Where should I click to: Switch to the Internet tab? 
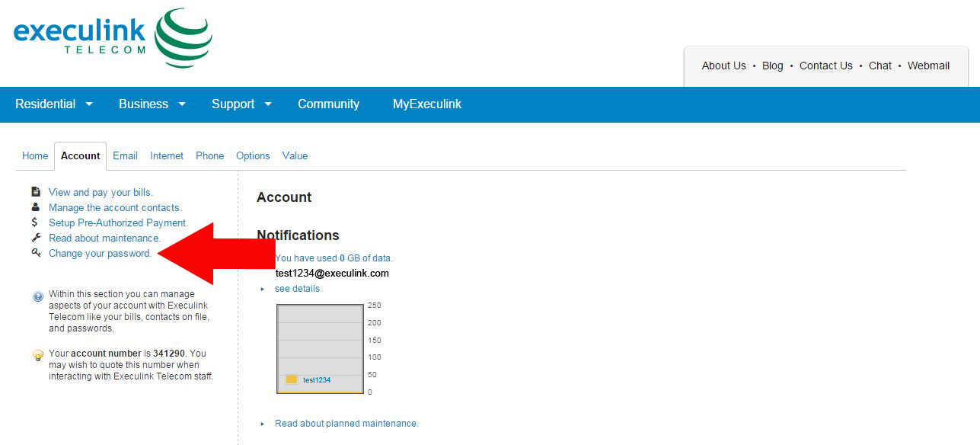coord(167,155)
